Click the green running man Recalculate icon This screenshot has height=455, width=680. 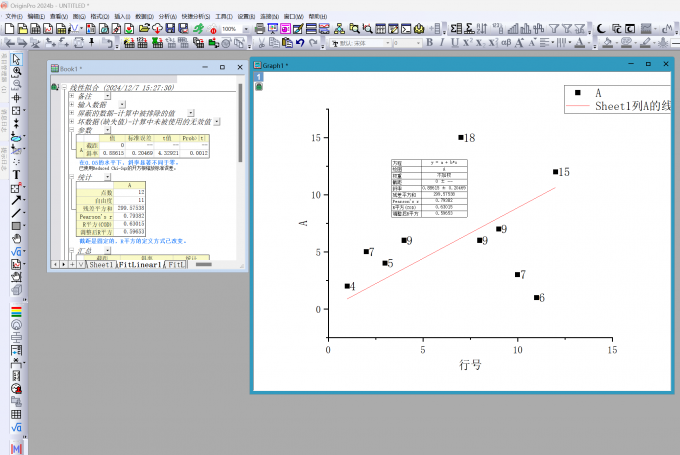[x=198, y=29]
